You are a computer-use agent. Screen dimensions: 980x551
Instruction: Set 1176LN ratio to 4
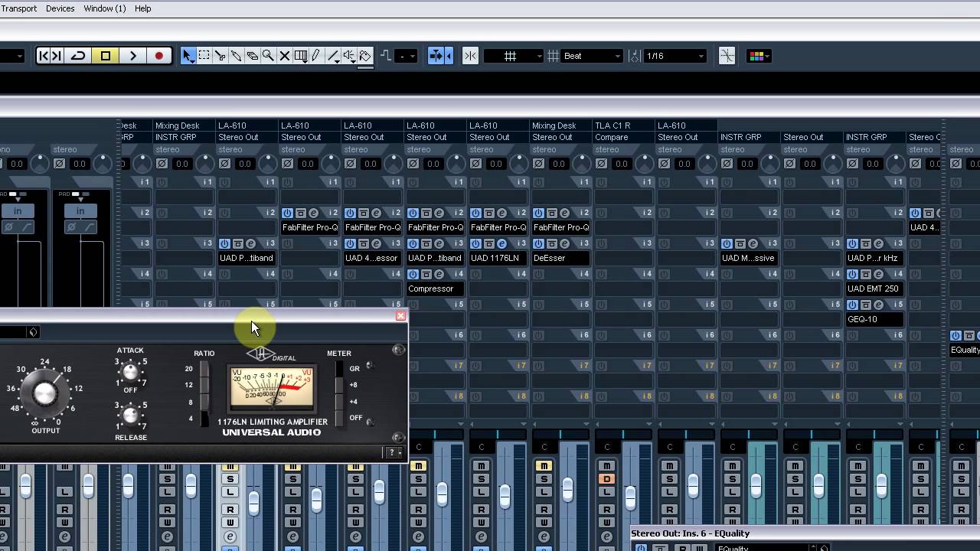[204, 419]
